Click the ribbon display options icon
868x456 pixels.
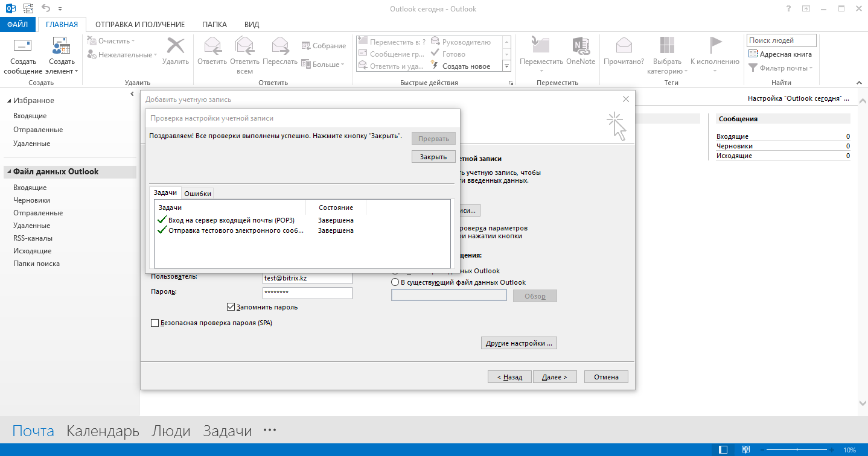coord(806,9)
